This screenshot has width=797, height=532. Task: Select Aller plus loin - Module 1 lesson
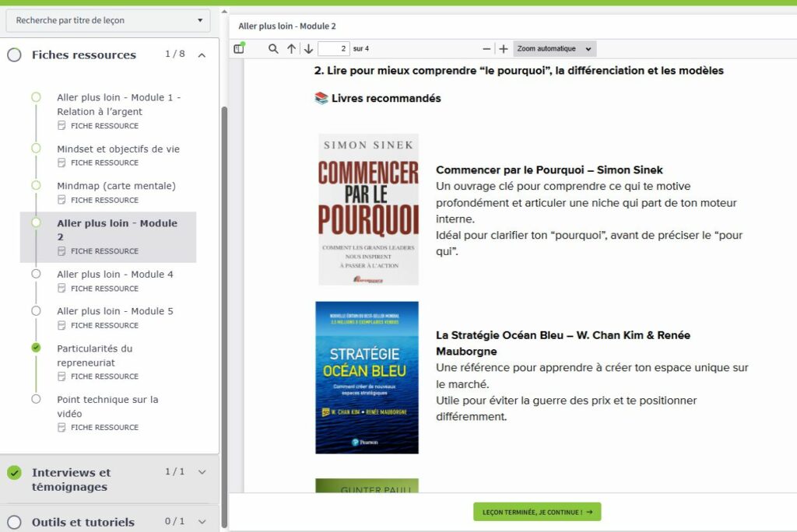point(118,104)
